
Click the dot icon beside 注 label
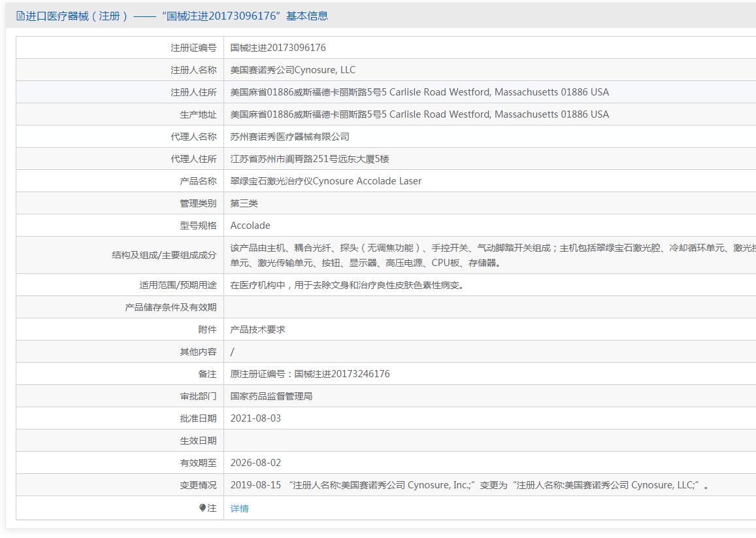coord(203,508)
